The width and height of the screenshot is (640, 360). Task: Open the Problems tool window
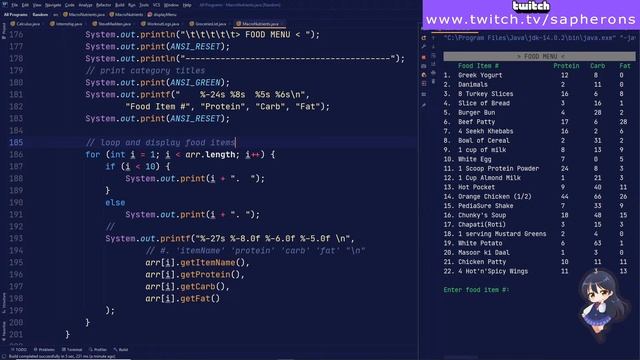44,350
